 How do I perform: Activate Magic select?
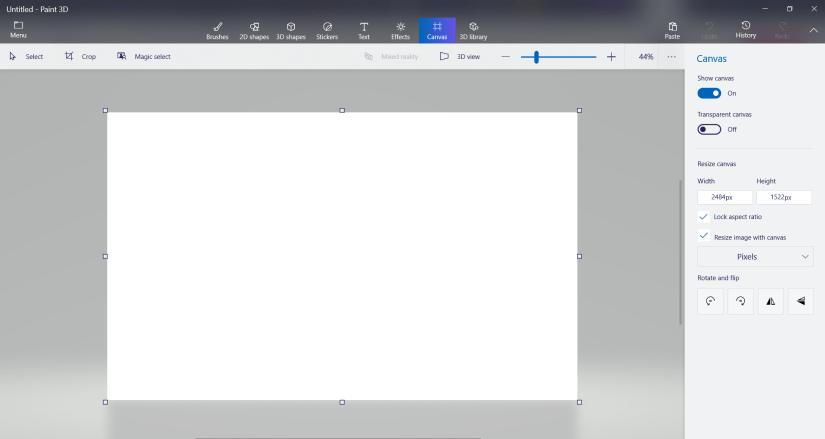click(x=144, y=56)
